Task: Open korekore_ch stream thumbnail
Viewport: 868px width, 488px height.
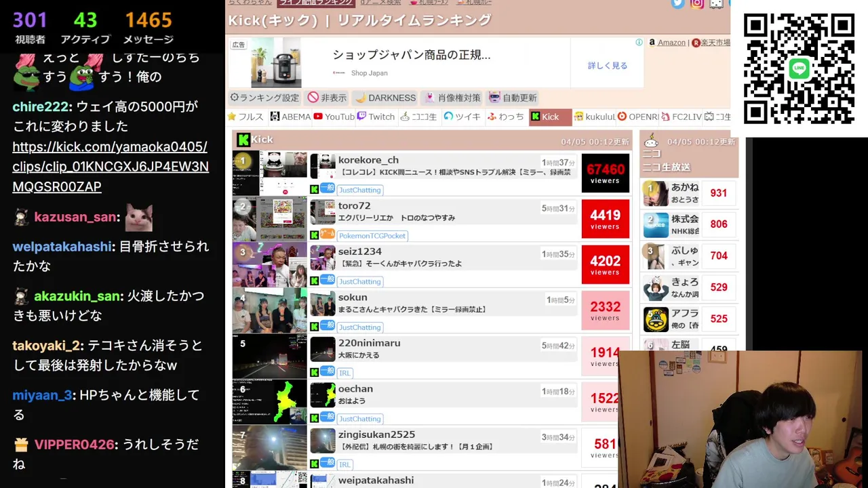Action: tap(270, 173)
